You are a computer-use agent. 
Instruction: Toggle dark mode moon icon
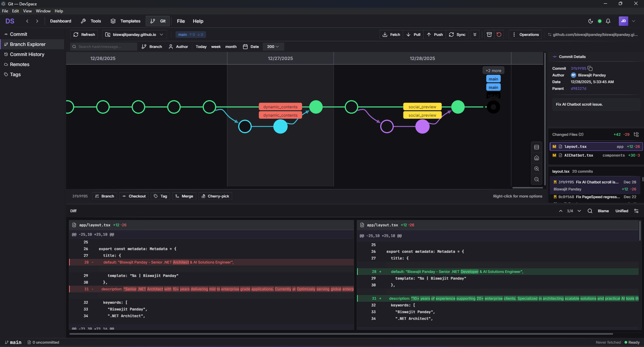(591, 21)
